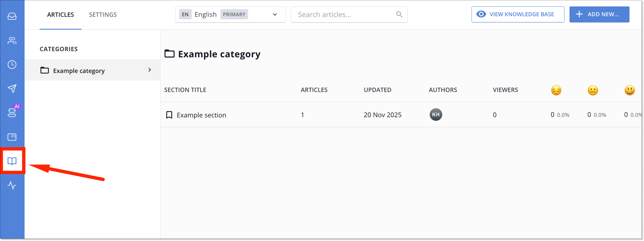Screen dimensions: 644x241
Task: Select the Reports activity icon
Action: pos(12,185)
